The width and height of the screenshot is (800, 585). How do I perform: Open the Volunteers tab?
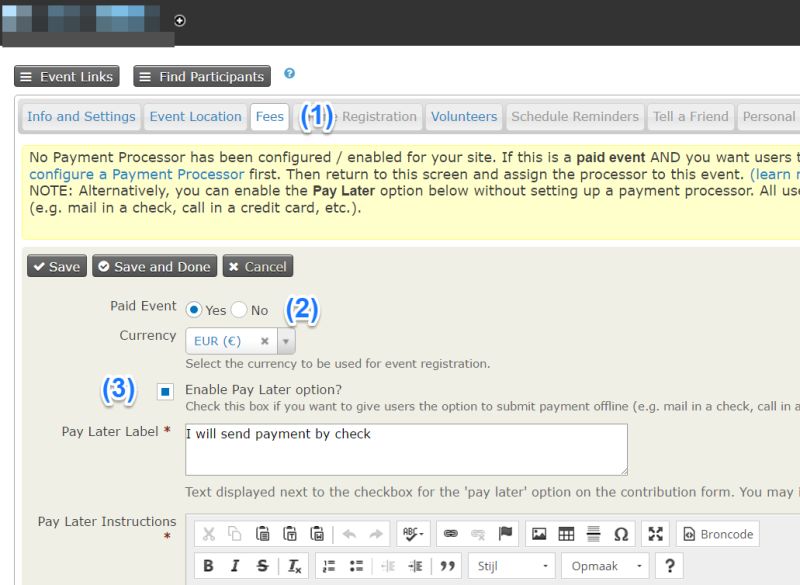463,116
